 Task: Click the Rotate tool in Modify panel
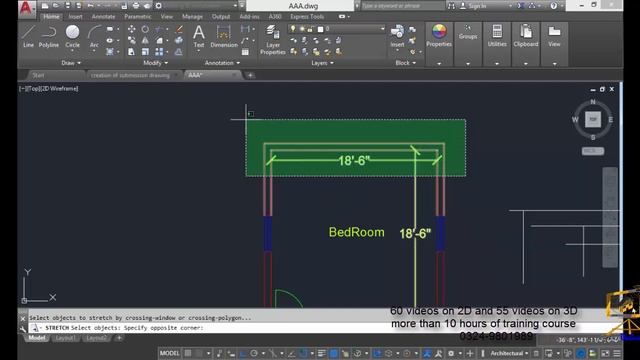pos(145,29)
